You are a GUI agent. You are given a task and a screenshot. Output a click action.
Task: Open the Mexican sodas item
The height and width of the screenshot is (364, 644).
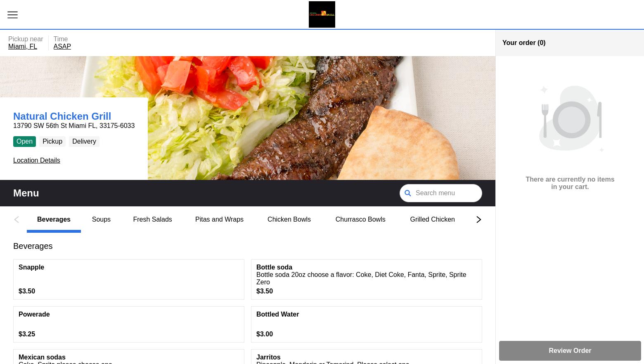point(129,357)
